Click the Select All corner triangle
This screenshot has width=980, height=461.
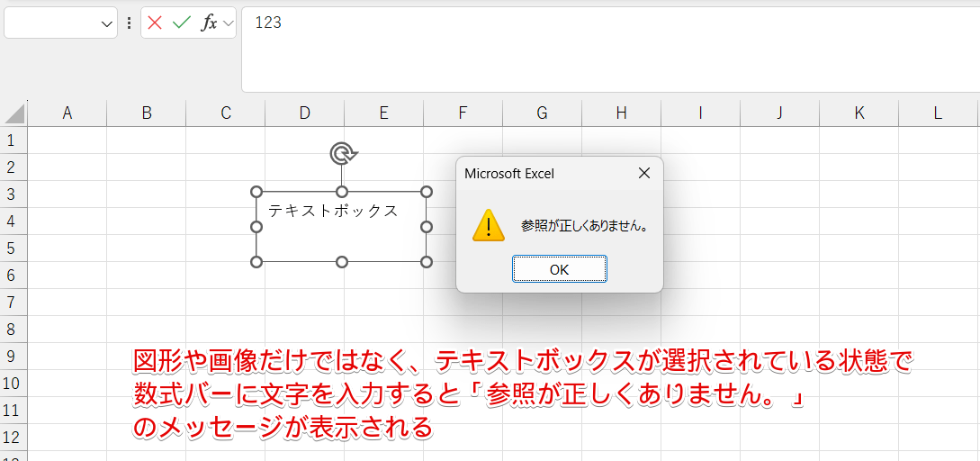tap(13, 113)
